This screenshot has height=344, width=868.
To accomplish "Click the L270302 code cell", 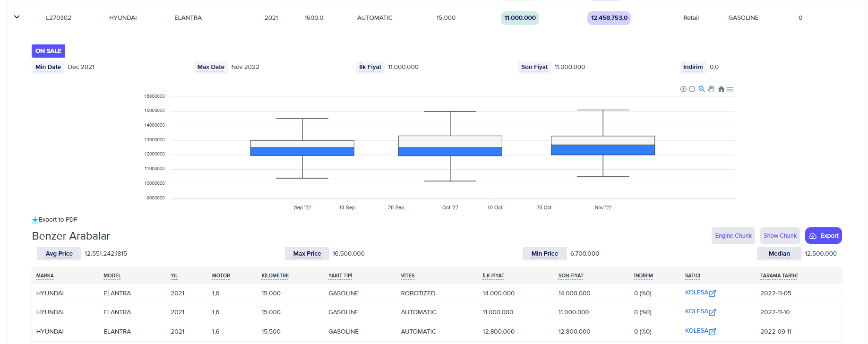I will click(x=59, y=18).
